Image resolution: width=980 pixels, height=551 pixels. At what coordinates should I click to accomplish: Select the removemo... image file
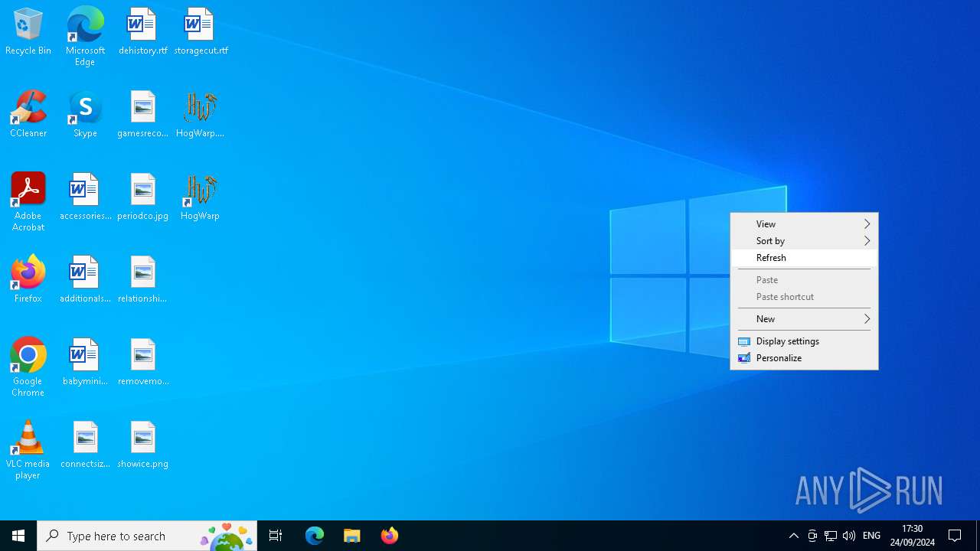(142, 363)
